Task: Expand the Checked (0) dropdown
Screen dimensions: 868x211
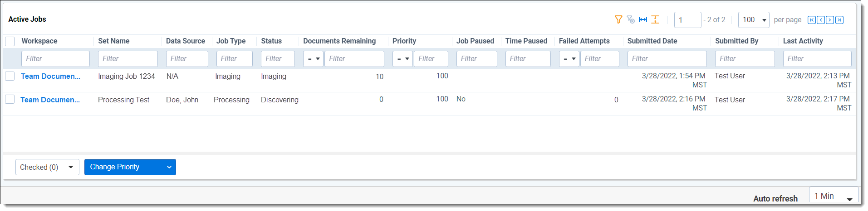Action: pyautogui.click(x=47, y=167)
